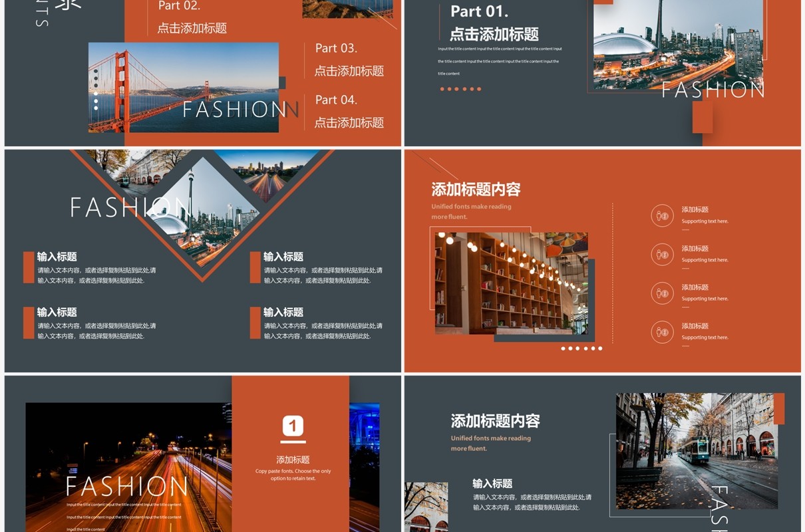Select the city skyline photo beside Part 01.

coord(678,45)
